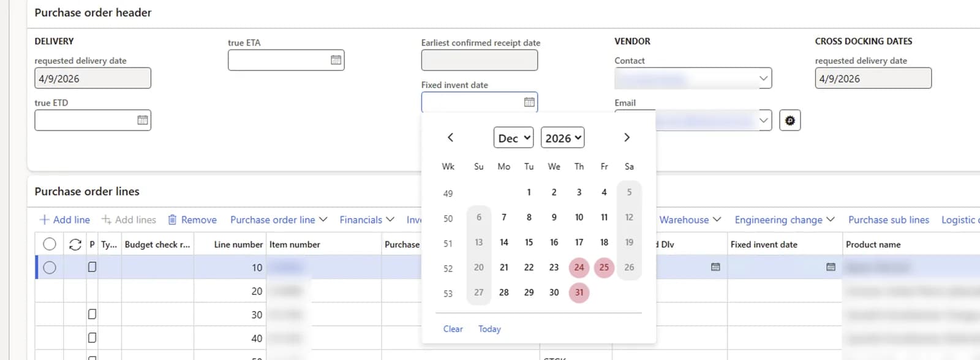Click document icon on line 10 row
This screenshot has height=360, width=980.
pyautogui.click(x=92, y=267)
